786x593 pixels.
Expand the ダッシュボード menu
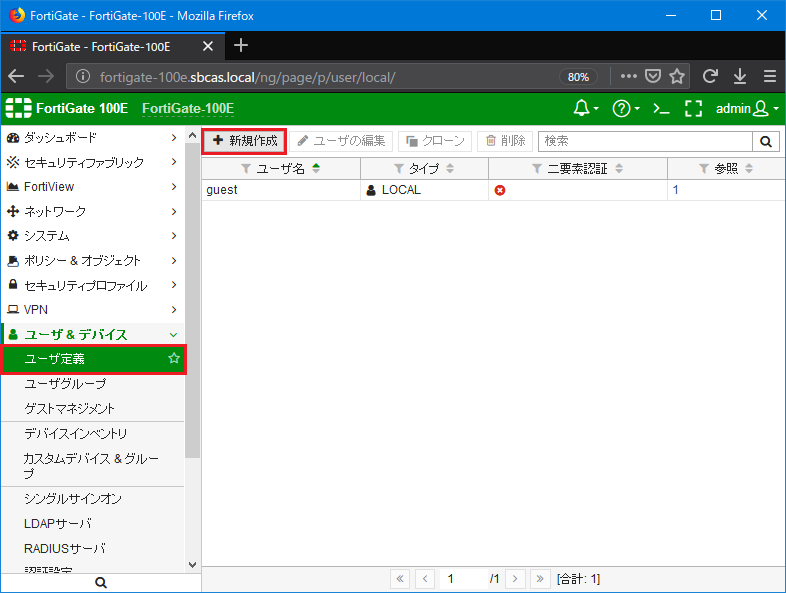coord(92,138)
